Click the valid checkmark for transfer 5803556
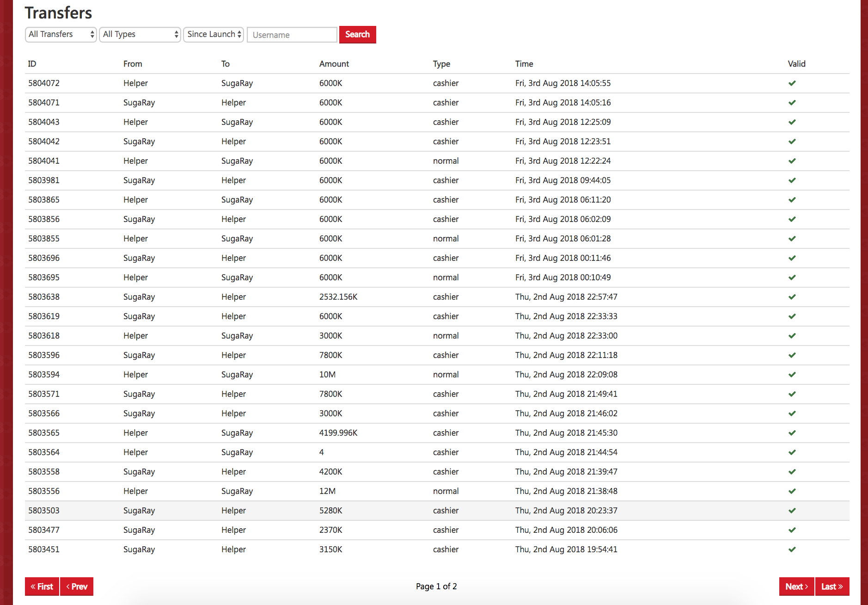This screenshot has height=605, width=868. pyautogui.click(x=792, y=491)
